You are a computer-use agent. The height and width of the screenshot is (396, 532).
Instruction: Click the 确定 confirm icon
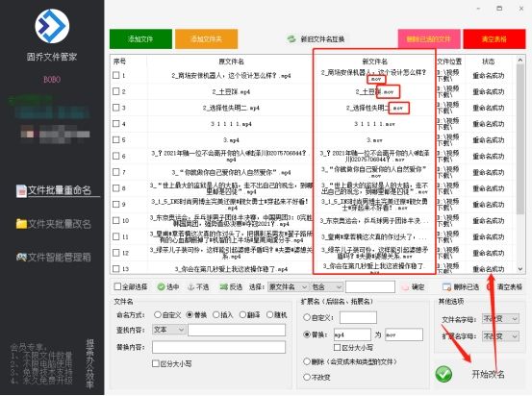coord(405,287)
